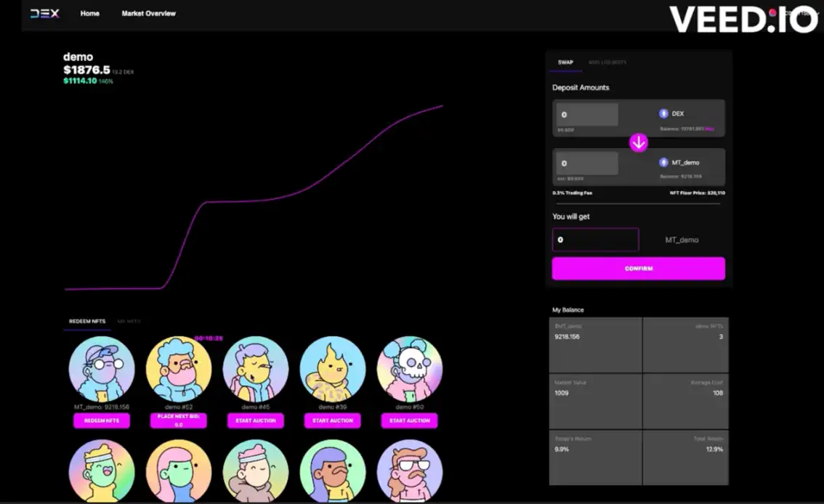
Task: Click the demo NFTs count 3
Action: coord(721,336)
